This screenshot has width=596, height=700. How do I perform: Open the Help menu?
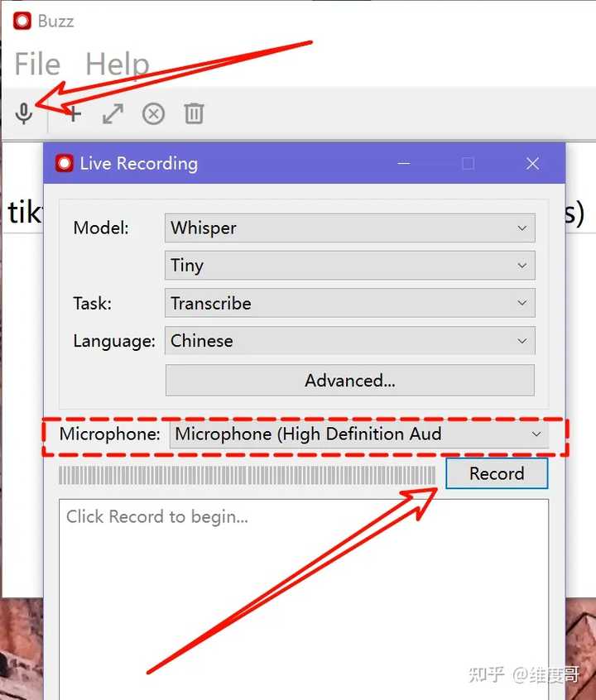pyautogui.click(x=117, y=64)
